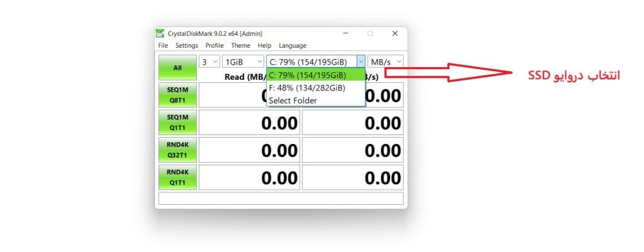Minimize the CrystalDiskMark window
Viewport: 644px width, 252px height.
[x=345, y=34]
